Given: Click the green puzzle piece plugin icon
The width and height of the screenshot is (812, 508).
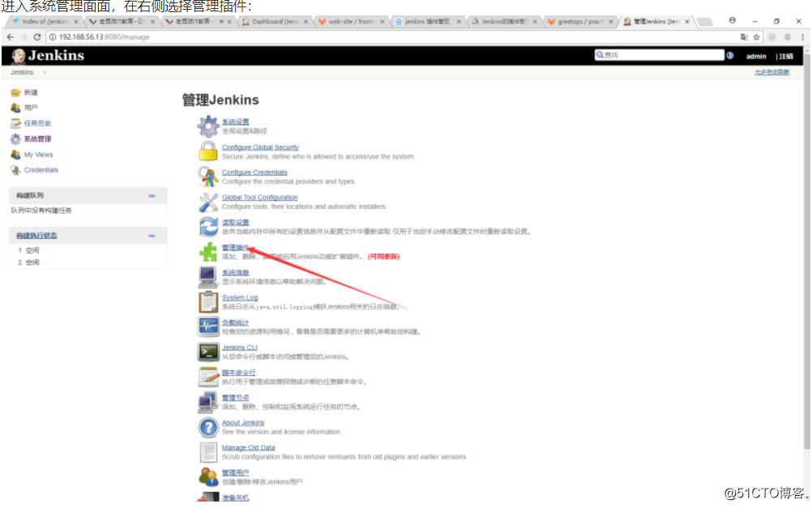Looking at the screenshot, I should point(208,252).
